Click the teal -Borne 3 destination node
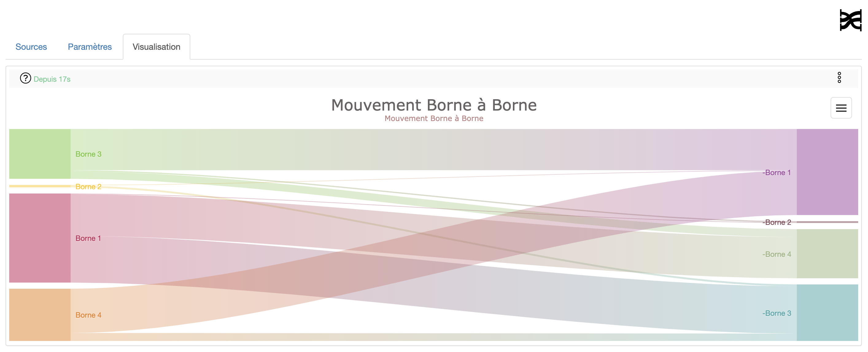This screenshot has width=868, height=352. [827, 313]
